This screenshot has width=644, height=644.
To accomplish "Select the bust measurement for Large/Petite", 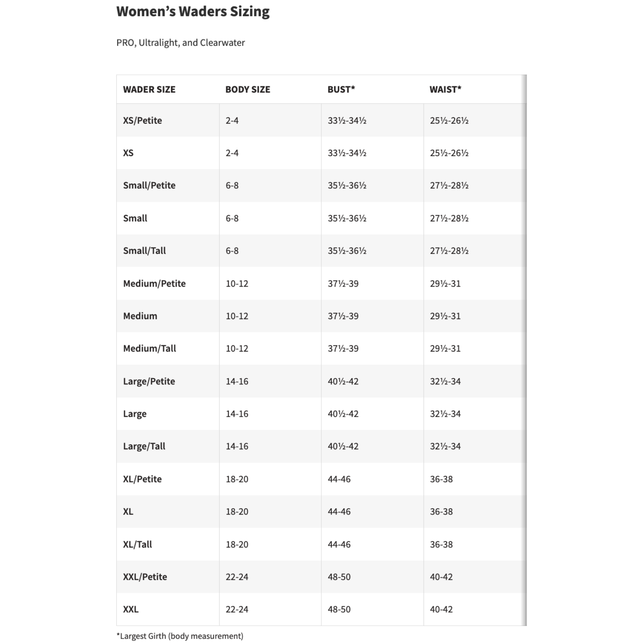I will [x=343, y=381].
